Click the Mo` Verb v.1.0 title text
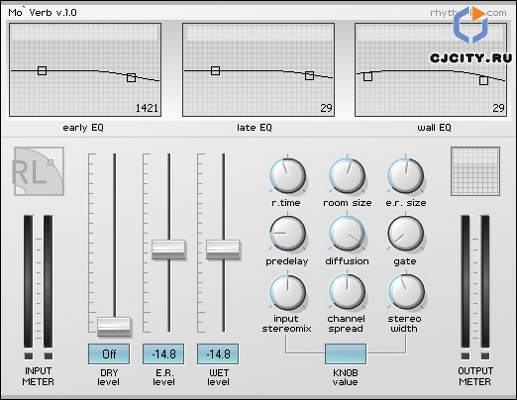This screenshot has width=517, height=400. (x=42, y=13)
